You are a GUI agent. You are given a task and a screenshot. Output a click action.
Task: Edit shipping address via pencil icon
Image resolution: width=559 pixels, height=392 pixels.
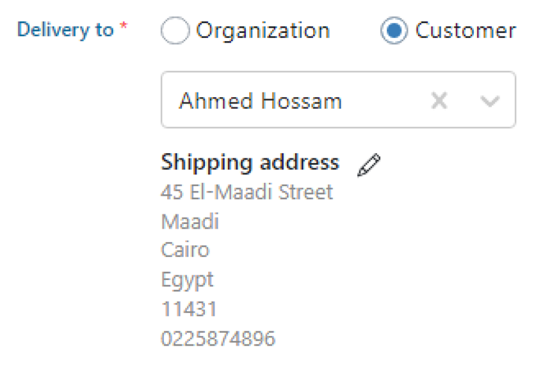click(368, 165)
